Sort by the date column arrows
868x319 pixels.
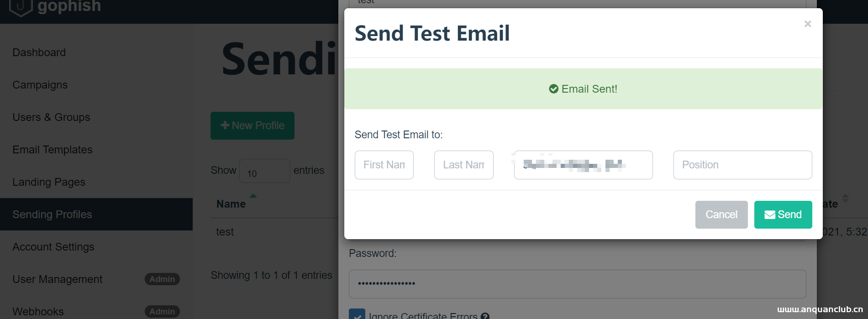click(845, 199)
